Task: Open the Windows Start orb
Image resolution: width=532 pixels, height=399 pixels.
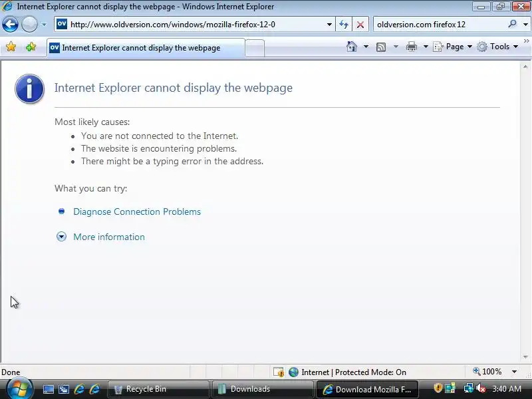Action: 20,388
